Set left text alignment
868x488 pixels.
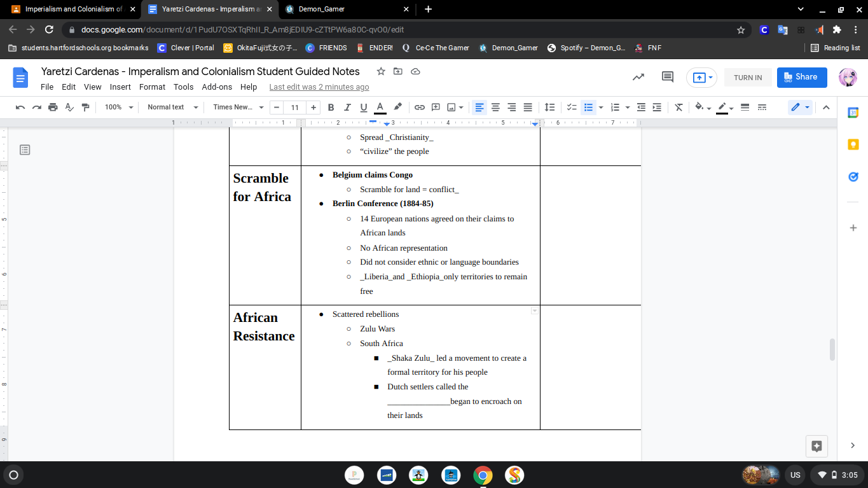479,108
